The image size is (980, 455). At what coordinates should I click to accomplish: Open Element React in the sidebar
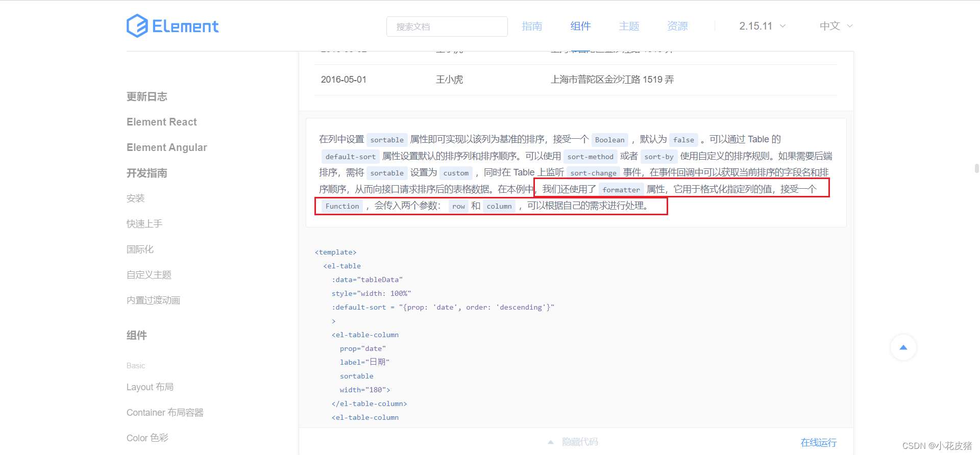pos(162,122)
